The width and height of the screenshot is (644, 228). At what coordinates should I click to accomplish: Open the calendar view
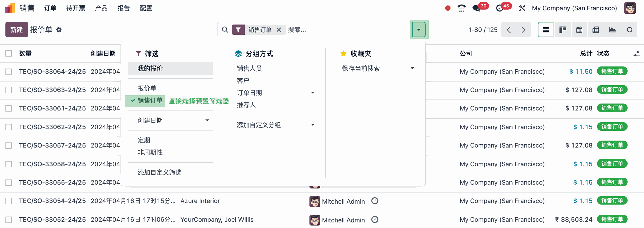pyautogui.click(x=579, y=30)
